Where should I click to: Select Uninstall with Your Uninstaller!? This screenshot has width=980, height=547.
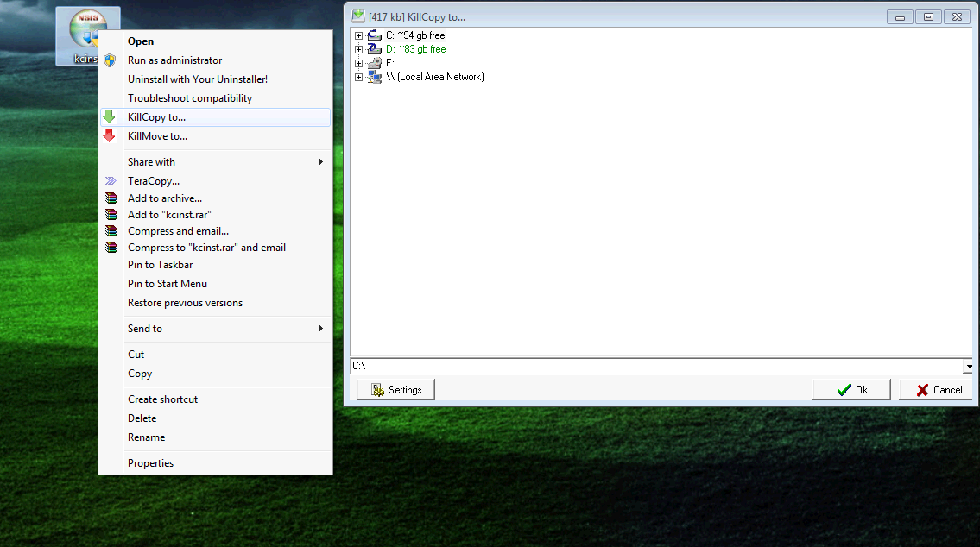pyautogui.click(x=216, y=79)
